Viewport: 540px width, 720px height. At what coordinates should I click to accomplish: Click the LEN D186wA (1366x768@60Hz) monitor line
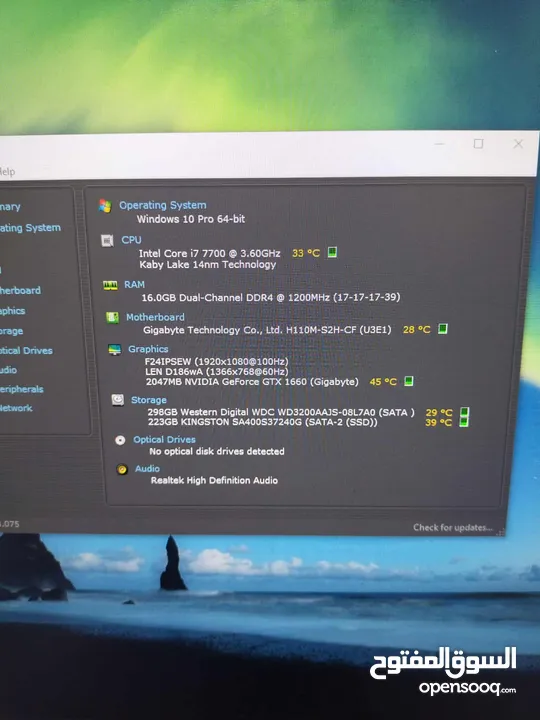[217, 371]
